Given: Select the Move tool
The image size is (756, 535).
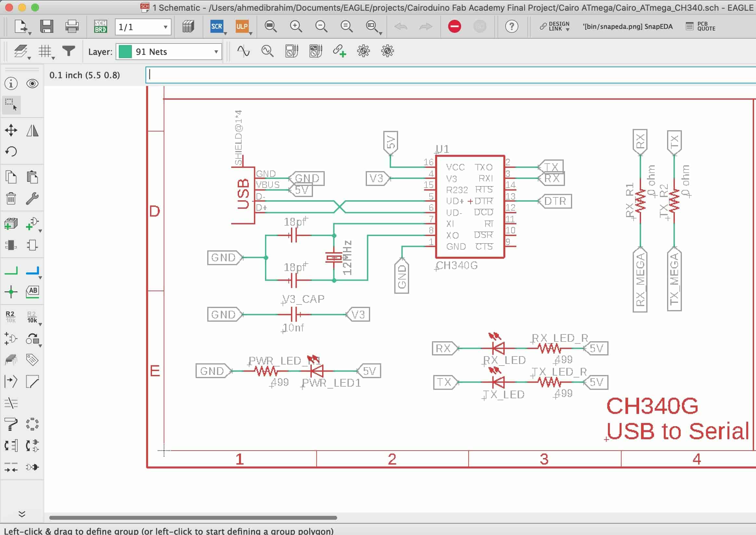Looking at the screenshot, I should (x=11, y=130).
